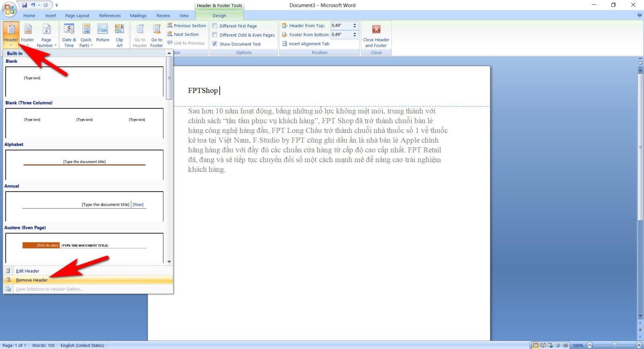Jump to Previous Section
Screen dimensions: 644x349
(x=186, y=25)
